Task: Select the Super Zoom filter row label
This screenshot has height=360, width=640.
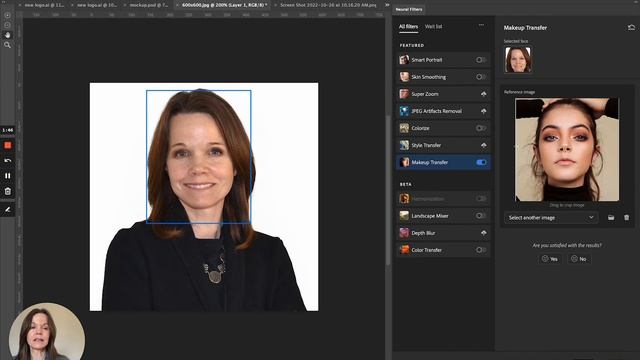Action: (x=424, y=94)
